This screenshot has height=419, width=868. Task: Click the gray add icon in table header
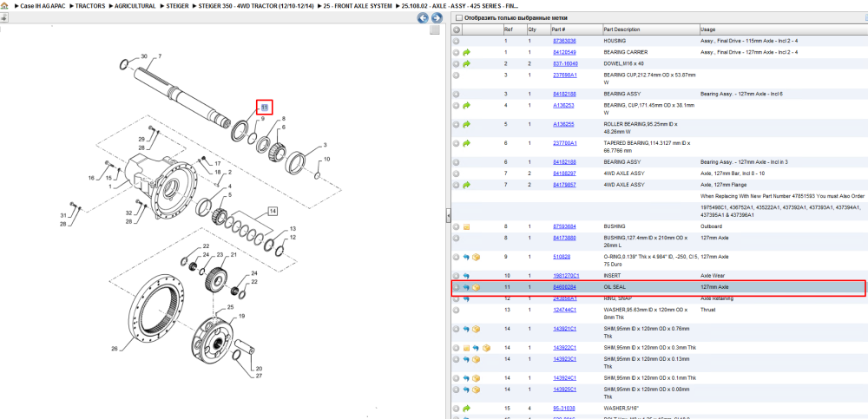click(457, 29)
